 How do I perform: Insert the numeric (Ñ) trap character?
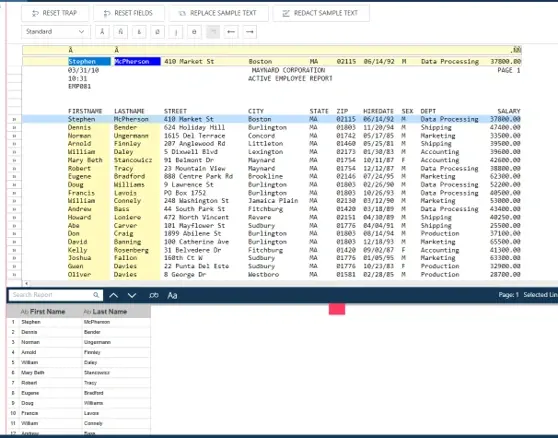121,32
